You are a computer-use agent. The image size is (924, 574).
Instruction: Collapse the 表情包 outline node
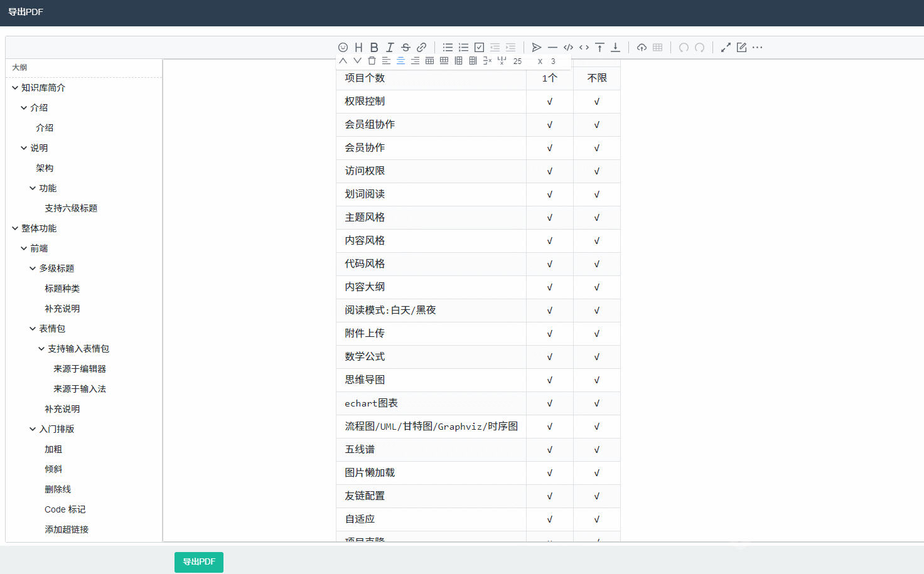coord(33,329)
